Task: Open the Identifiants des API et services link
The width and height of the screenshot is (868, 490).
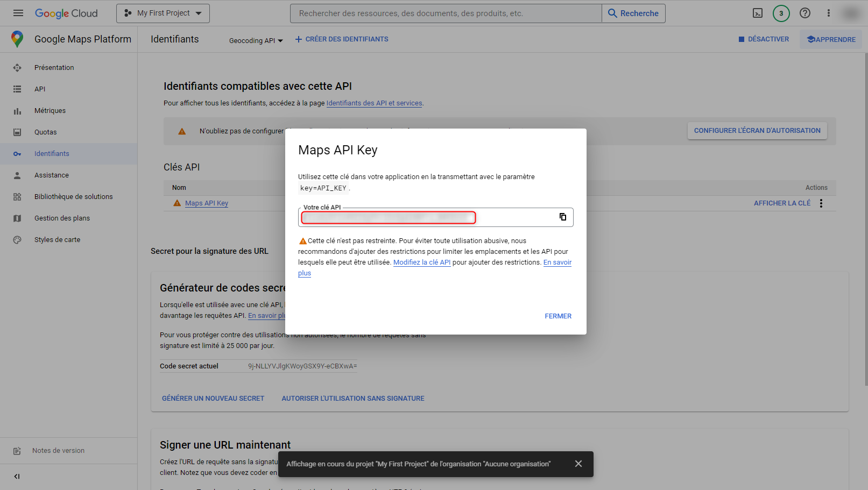Action: 374,103
